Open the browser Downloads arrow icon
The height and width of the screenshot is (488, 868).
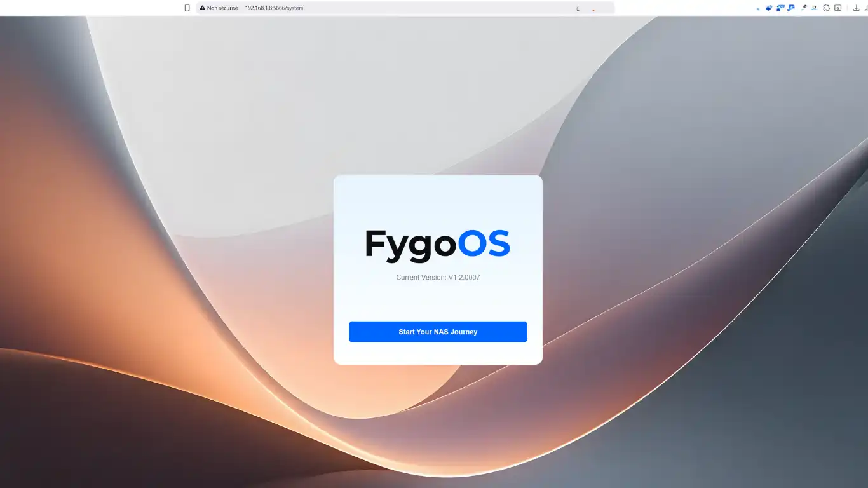coord(856,8)
